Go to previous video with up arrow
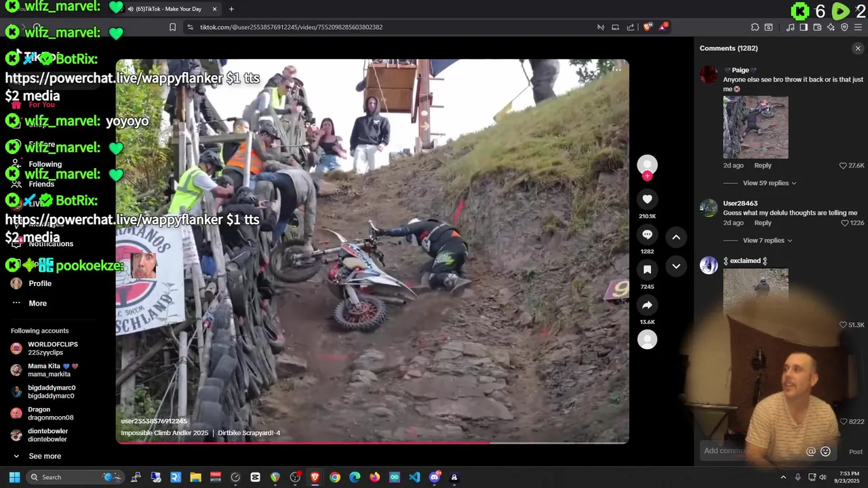The height and width of the screenshot is (488, 868). point(676,237)
